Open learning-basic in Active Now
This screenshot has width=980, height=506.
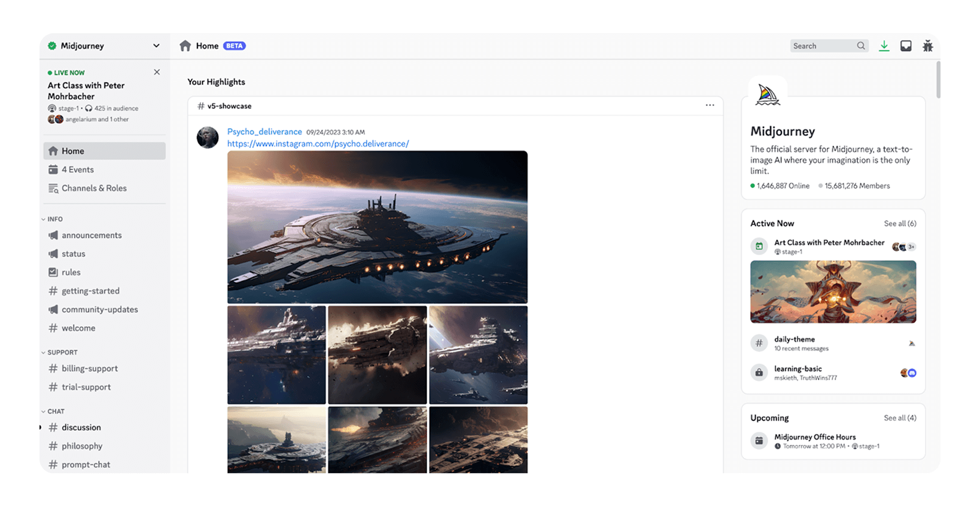(x=833, y=372)
